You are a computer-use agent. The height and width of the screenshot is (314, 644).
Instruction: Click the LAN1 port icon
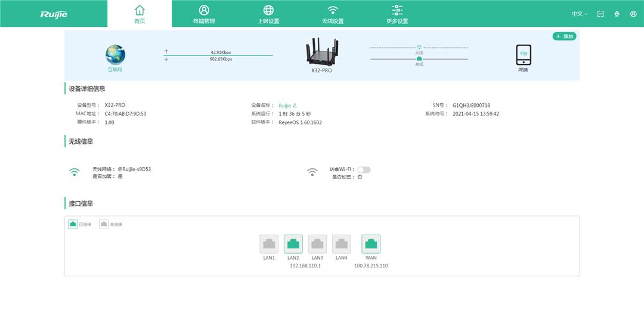[269, 244]
